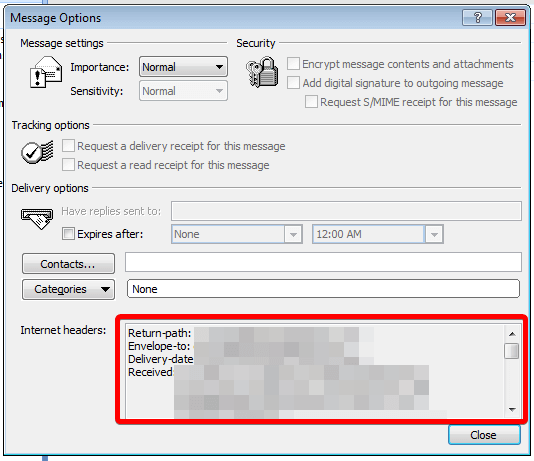Click the Contacts text field
Screen dimensions: 534x461
[x=323, y=262]
